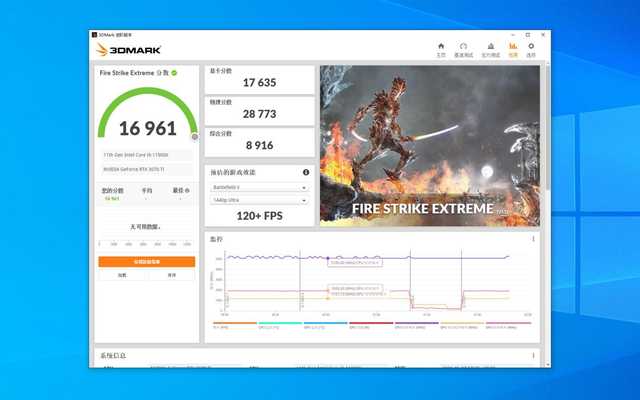Click the purple data point marker on chart

328,258
